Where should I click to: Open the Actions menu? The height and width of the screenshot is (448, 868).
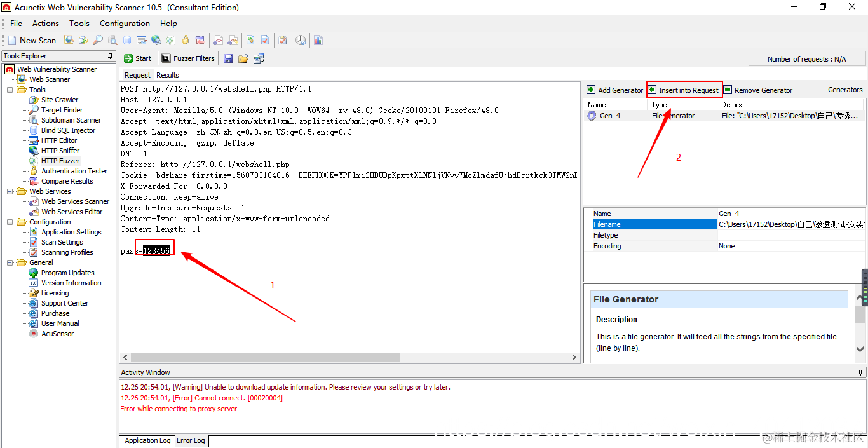pos(46,23)
